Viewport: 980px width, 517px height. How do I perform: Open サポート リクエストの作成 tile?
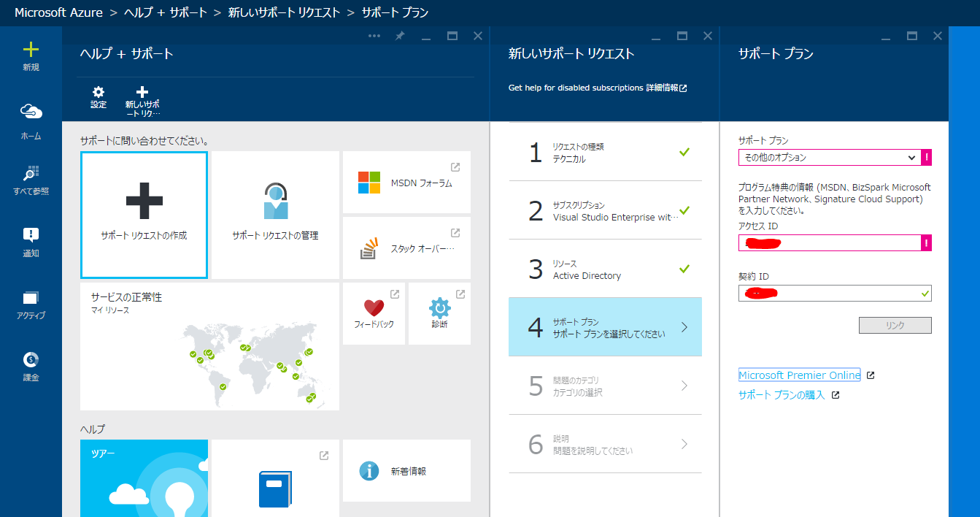coord(144,215)
